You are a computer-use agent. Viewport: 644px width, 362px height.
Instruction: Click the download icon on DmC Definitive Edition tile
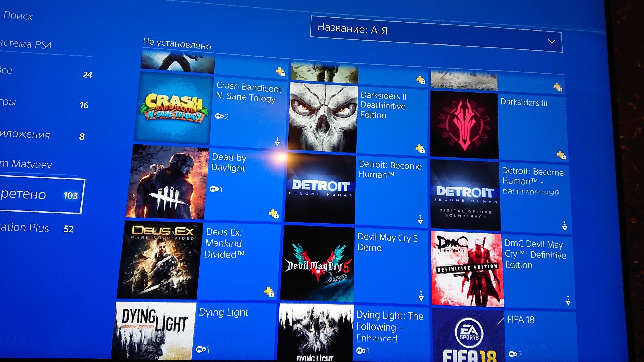(568, 301)
